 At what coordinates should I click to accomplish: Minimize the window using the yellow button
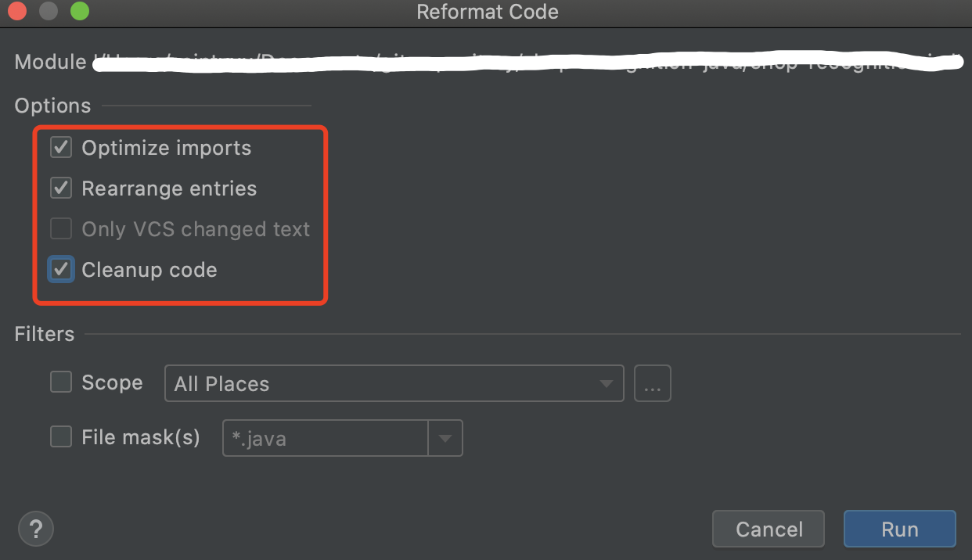[x=49, y=12]
